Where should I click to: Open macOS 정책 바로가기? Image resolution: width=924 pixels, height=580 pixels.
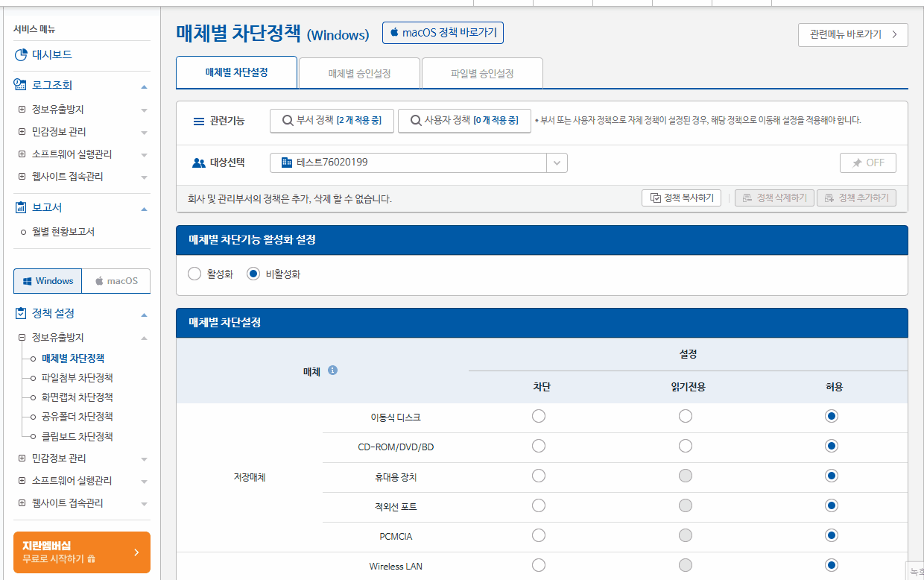coord(443,32)
